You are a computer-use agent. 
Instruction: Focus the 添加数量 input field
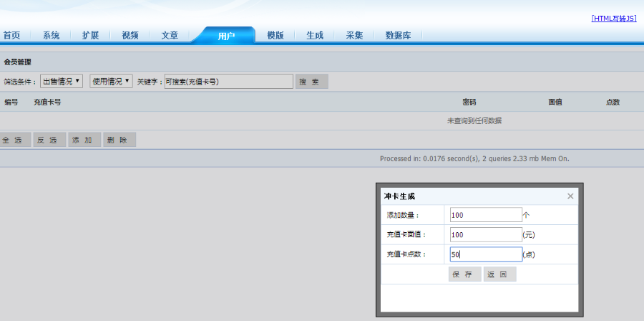486,214
